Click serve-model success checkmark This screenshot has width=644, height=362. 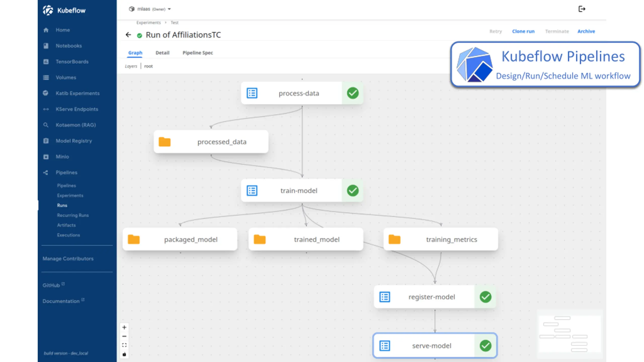[x=485, y=346]
